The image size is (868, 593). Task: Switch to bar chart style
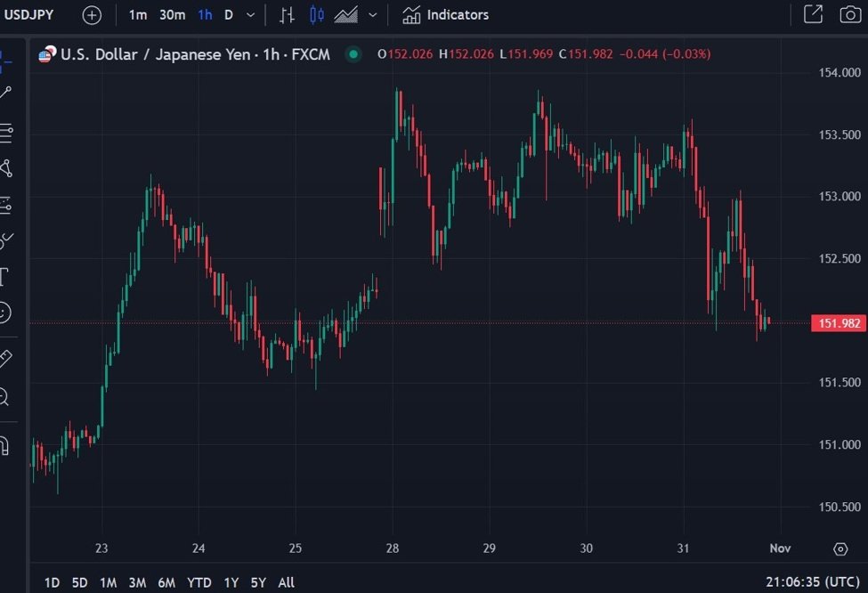[x=287, y=15]
